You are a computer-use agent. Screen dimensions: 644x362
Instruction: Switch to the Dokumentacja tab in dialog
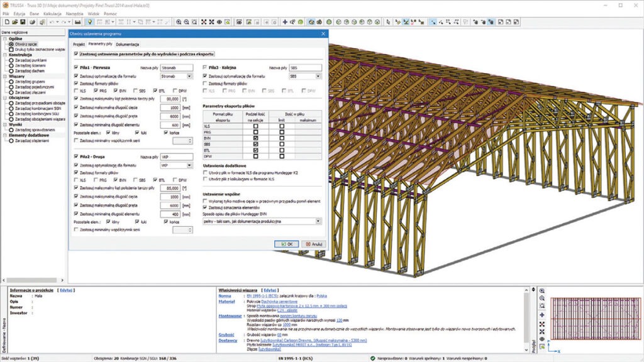click(127, 45)
